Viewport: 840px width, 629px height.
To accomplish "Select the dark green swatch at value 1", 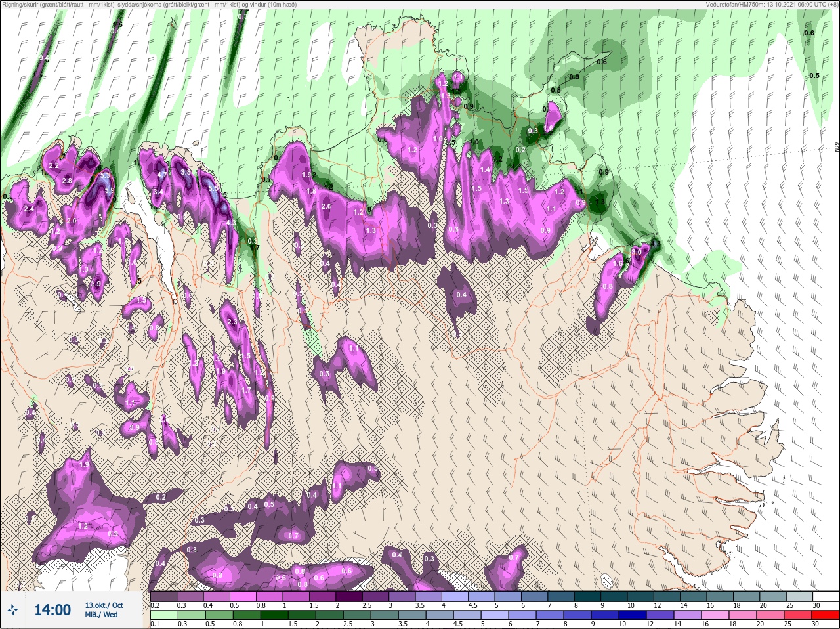I will (274, 615).
